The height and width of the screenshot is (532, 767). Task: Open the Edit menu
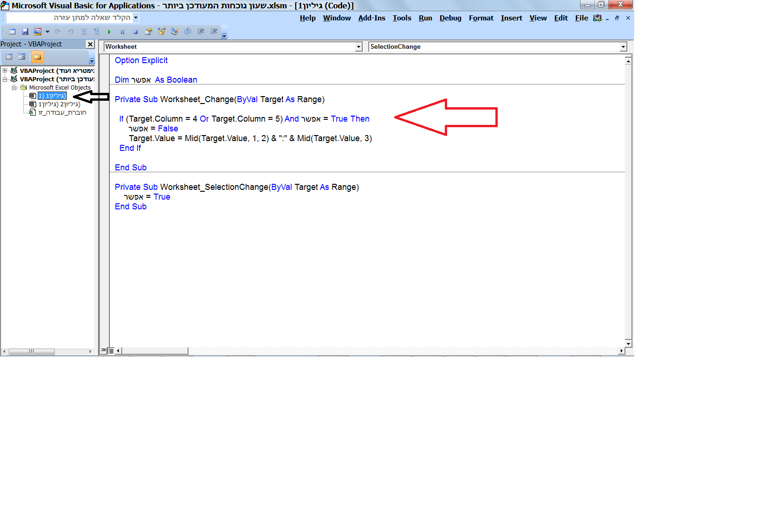[561, 18]
